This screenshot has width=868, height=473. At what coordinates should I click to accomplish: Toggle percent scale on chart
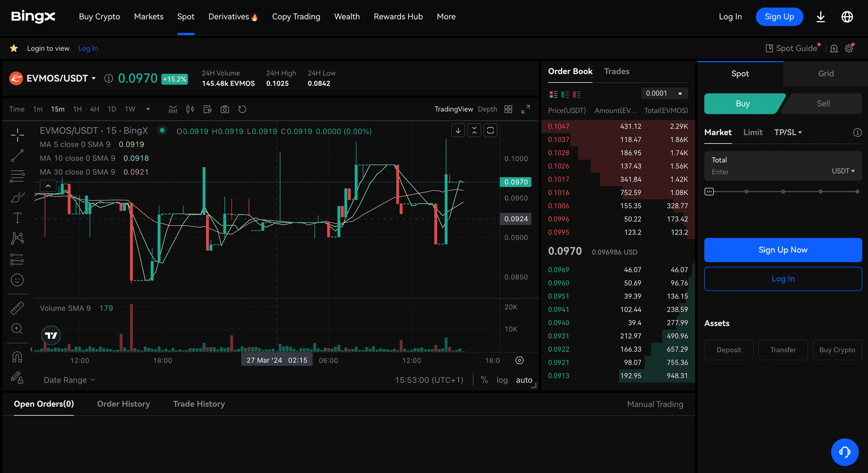pos(484,380)
